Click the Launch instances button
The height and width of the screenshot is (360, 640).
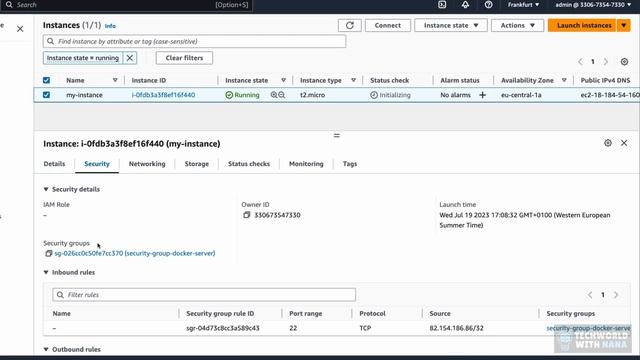583,25
